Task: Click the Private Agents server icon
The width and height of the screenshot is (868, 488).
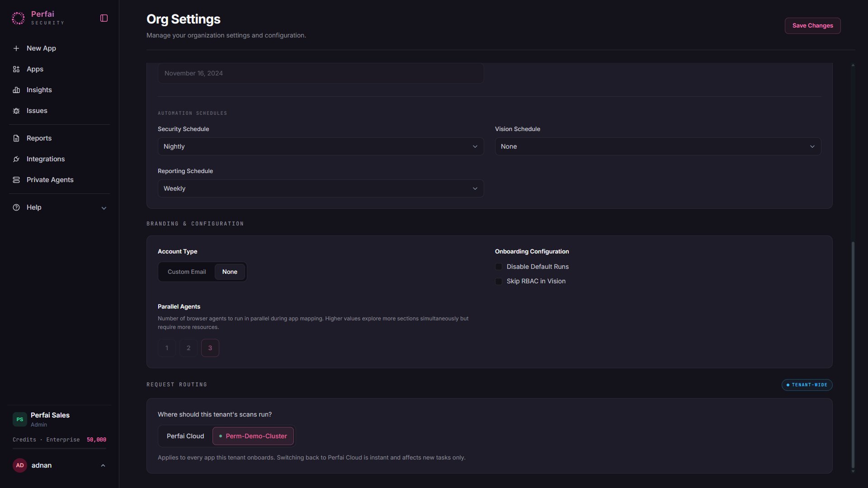Action: point(16,180)
